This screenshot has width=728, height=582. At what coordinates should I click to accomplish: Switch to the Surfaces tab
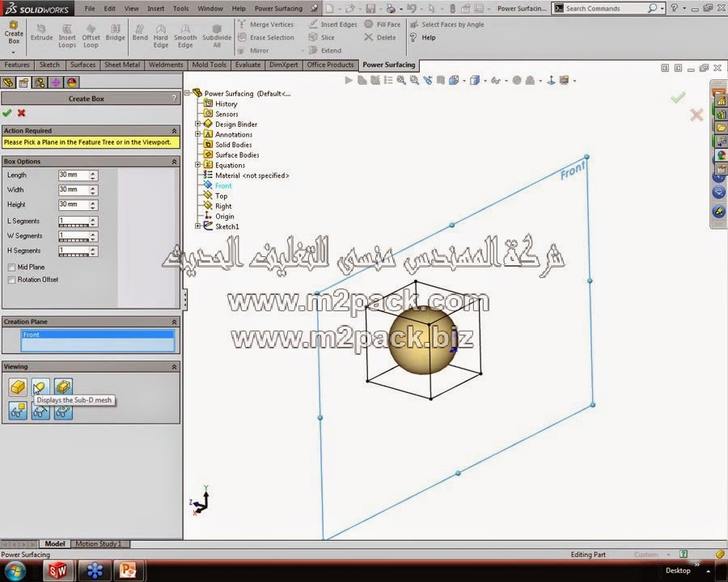[83, 65]
